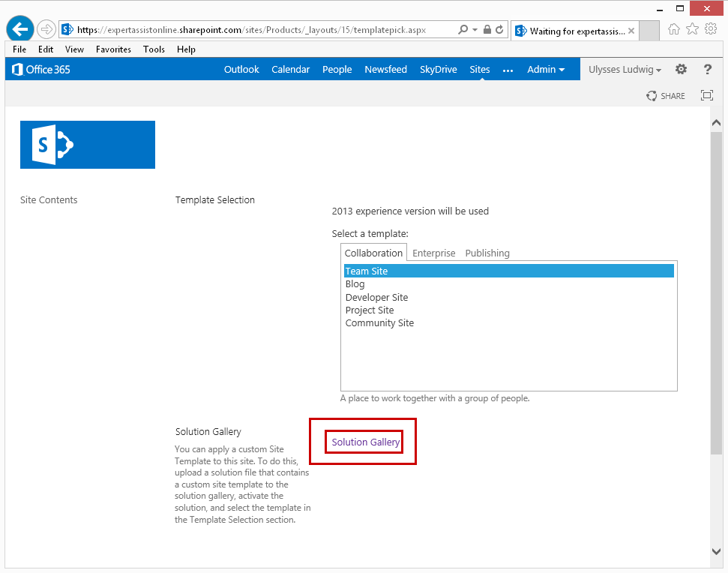Image resolution: width=728 pixels, height=573 pixels.
Task: Open the Ulysses Ludwig user menu
Action: tap(625, 69)
